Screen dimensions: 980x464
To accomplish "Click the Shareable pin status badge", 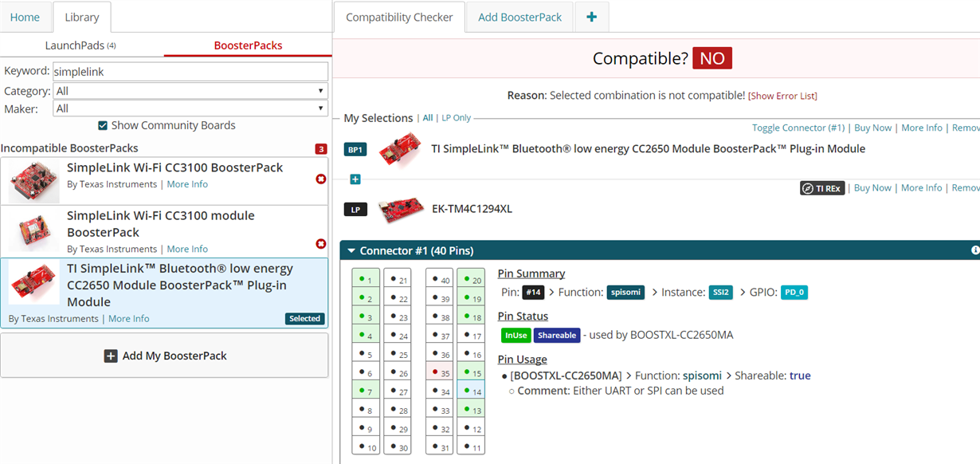I will 557,336.
